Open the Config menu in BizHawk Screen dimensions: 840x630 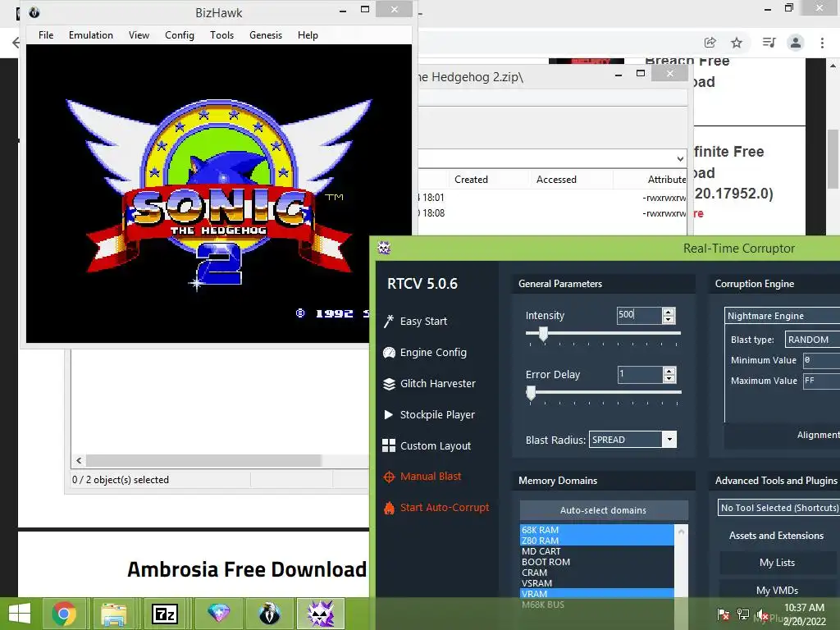click(x=180, y=34)
